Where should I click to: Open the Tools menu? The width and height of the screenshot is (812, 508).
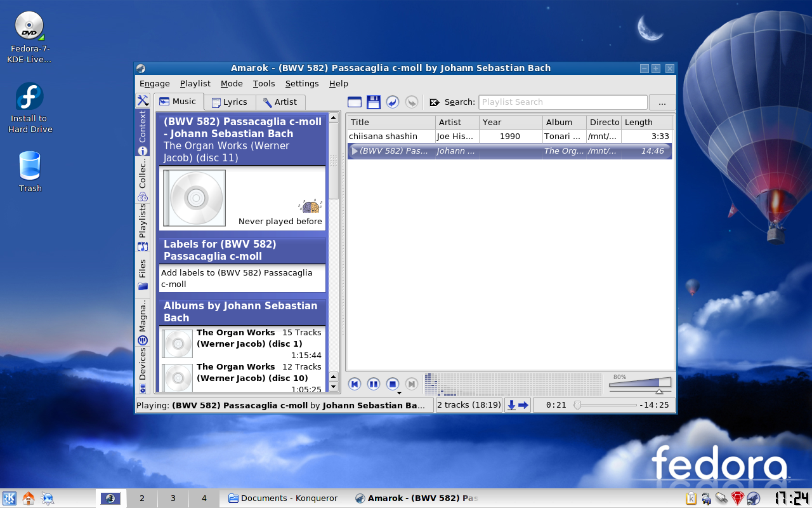264,83
